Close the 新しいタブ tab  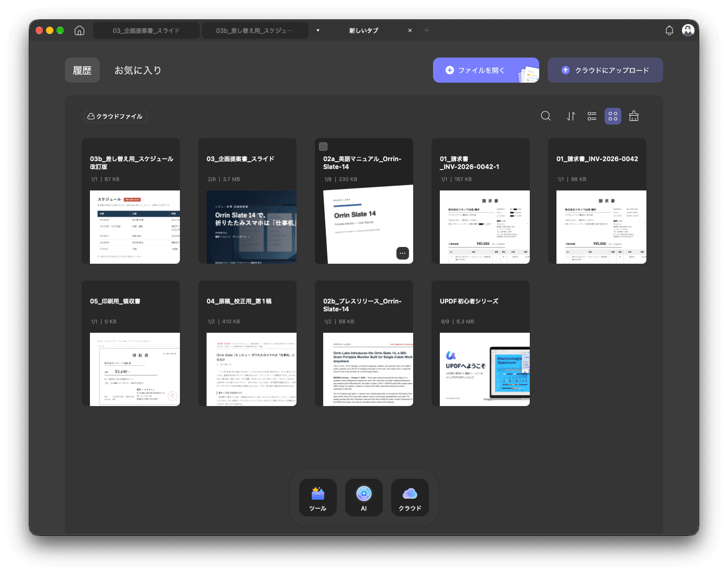[410, 30]
